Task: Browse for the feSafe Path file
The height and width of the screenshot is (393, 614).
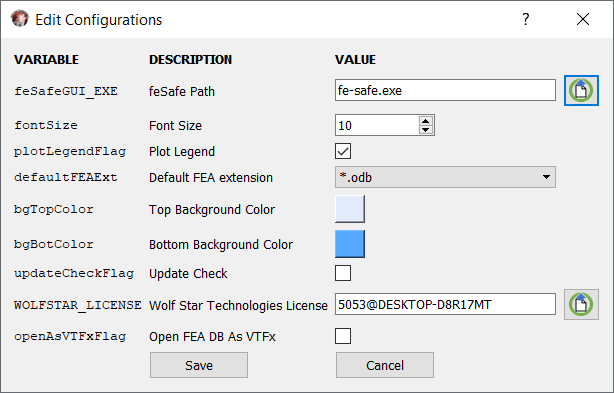Action: pos(581,90)
